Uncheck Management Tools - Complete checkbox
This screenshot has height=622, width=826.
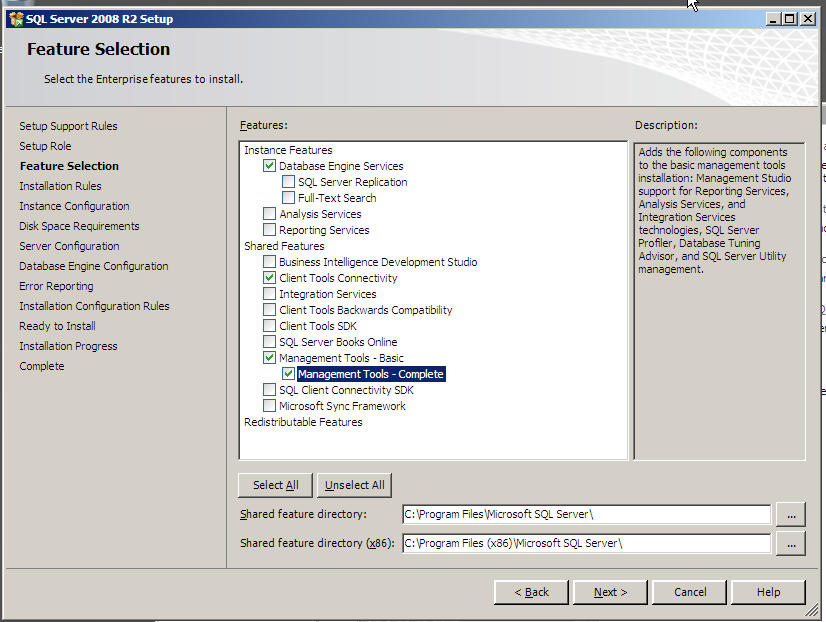pyautogui.click(x=288, y=374)
